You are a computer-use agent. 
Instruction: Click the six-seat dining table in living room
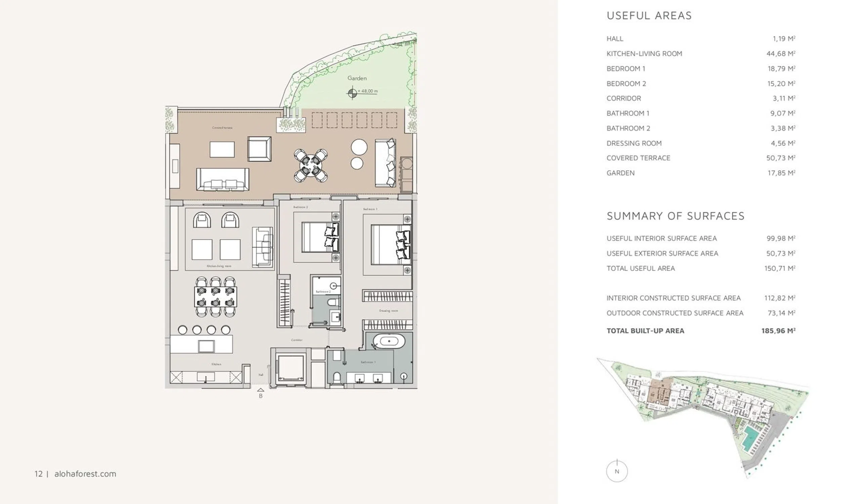(x=215, y=296)
